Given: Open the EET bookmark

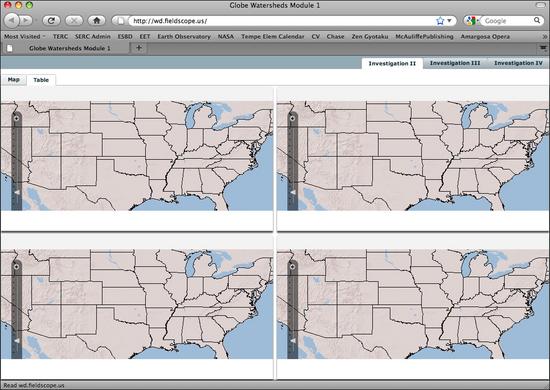Looking at the screenshot, I should (145, 36).
